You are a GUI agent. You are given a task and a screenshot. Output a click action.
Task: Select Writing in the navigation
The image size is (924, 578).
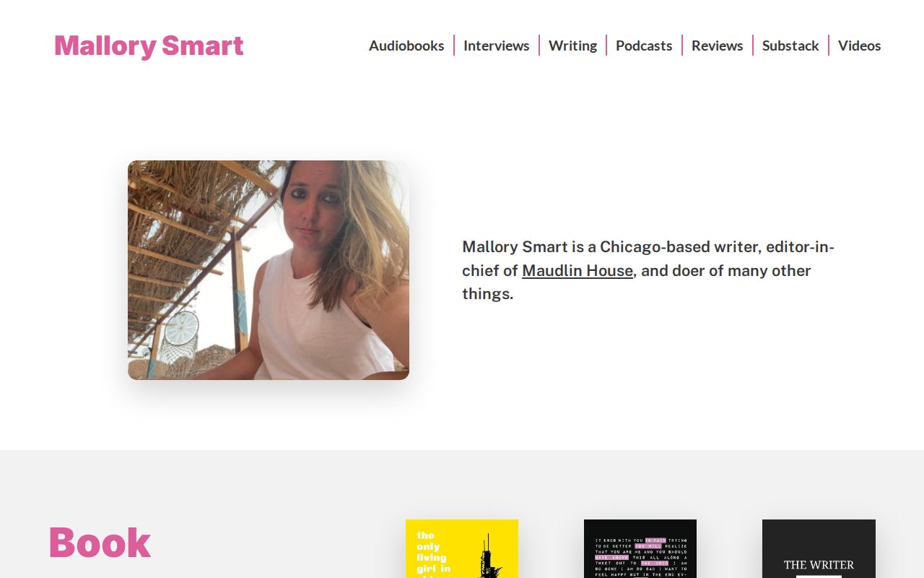572,46
